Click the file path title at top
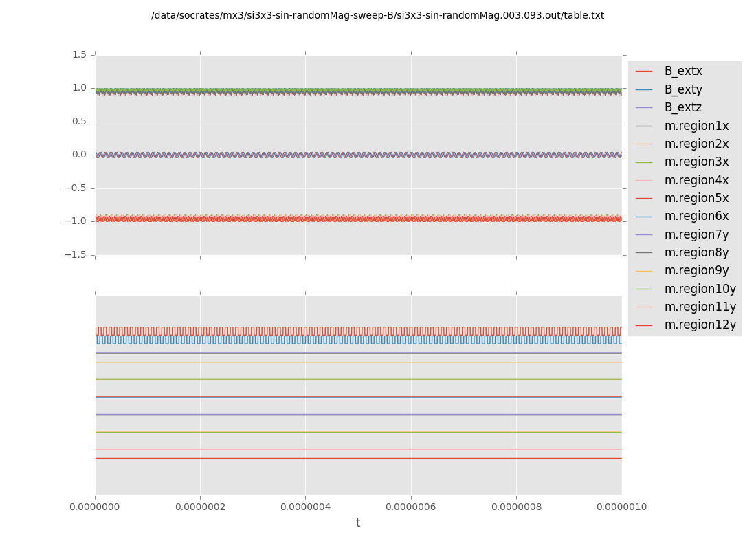The image size is (756, 550). pyautogui.click(x=377, y=15)
